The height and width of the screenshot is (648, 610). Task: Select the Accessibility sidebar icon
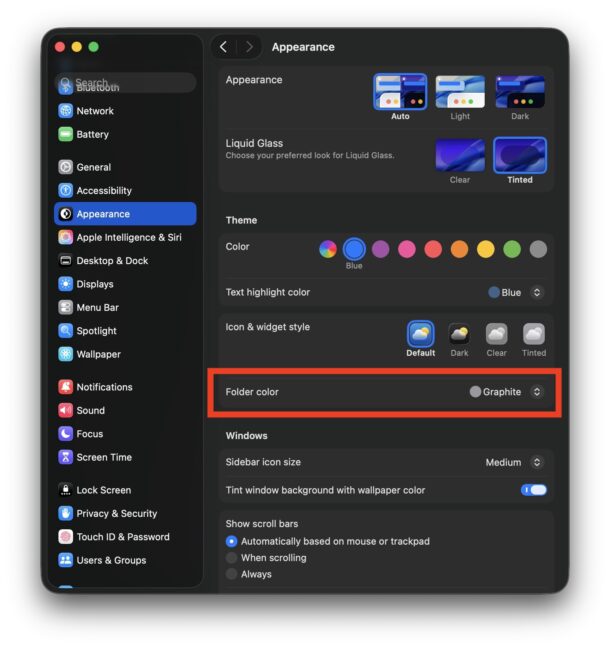pyautogui.click(x=66, y=190)
